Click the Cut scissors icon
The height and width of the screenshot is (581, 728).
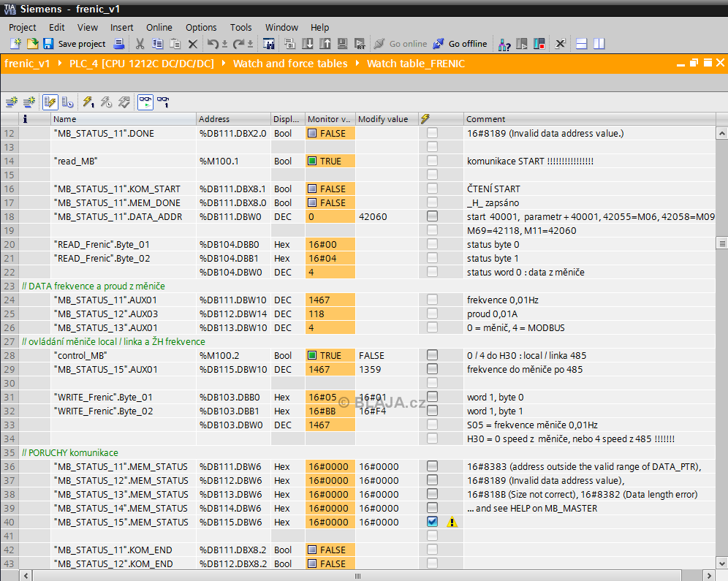pyautogui.click(x=140, y=44)
